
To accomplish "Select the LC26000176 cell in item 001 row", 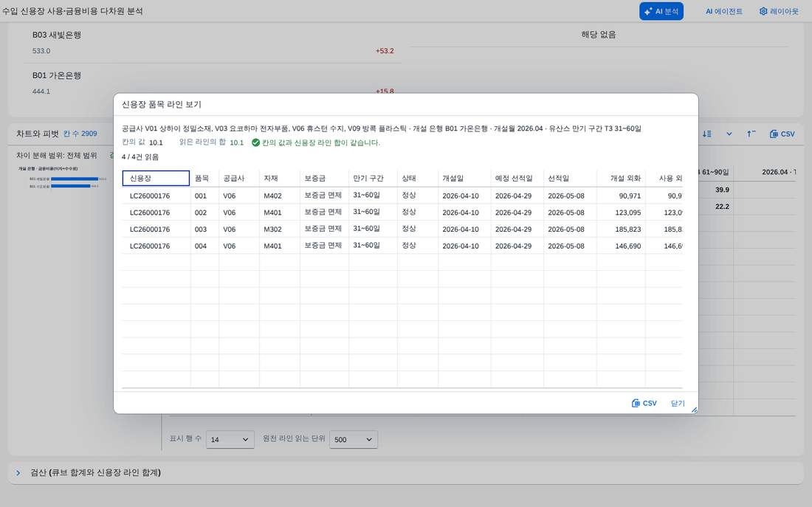I will click(156, 196).
